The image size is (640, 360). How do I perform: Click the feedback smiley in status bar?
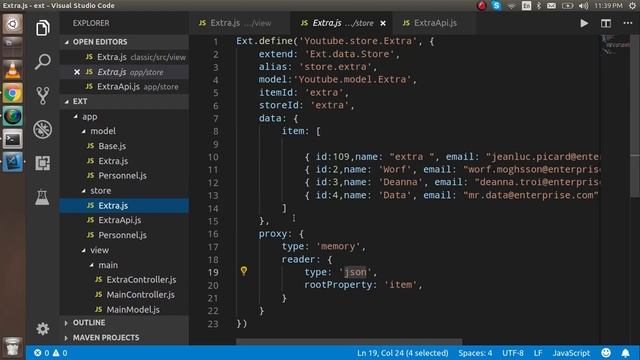pyautogui.click(x=606, y=353)
